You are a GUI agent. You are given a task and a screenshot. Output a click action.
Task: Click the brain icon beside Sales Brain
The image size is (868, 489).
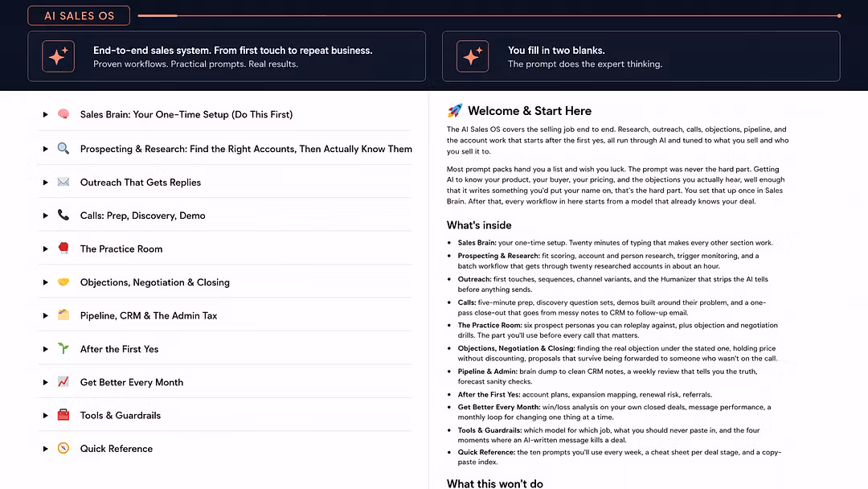pyautogui.click(x=63, y=114)
